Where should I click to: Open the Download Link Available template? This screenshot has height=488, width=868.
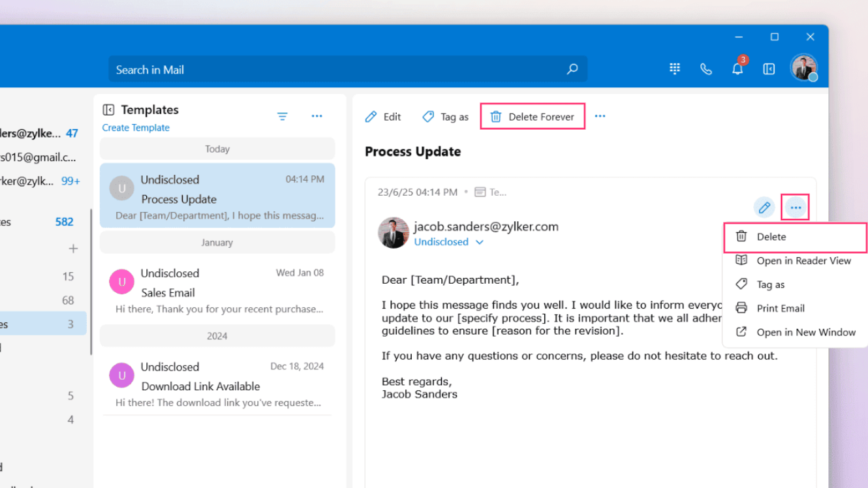tap(217, 383)
